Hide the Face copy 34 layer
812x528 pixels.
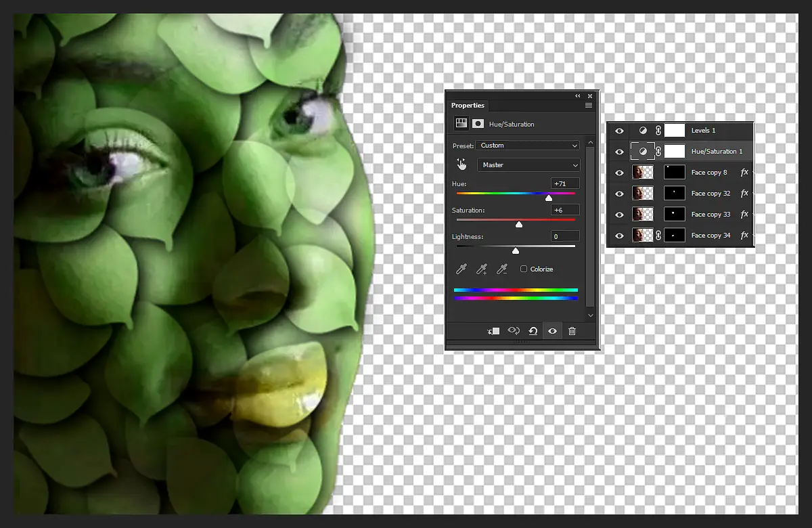(x=619, y=236)
